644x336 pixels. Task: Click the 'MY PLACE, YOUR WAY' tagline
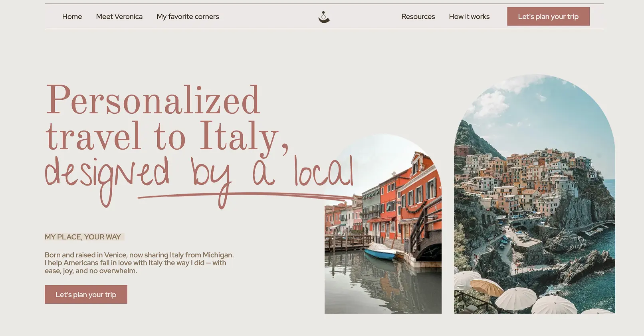[83, 237]
